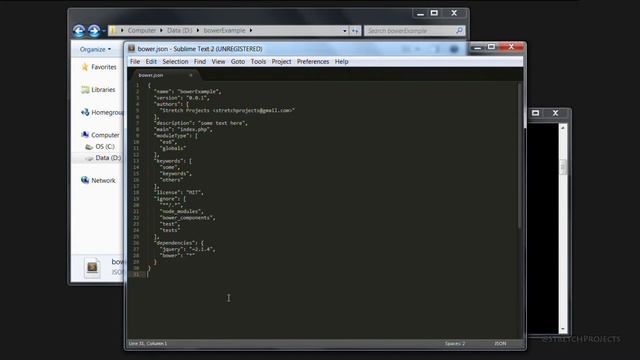Click scroll-down arrow in the console window
The image size is (640, 360).
(x=563, y=329)
